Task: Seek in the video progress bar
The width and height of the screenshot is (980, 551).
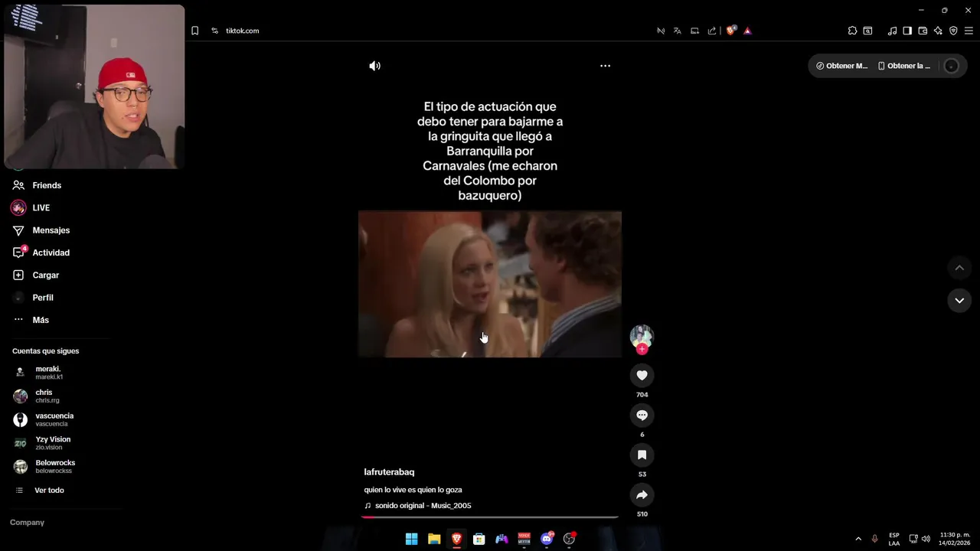Action: point(490,517)
